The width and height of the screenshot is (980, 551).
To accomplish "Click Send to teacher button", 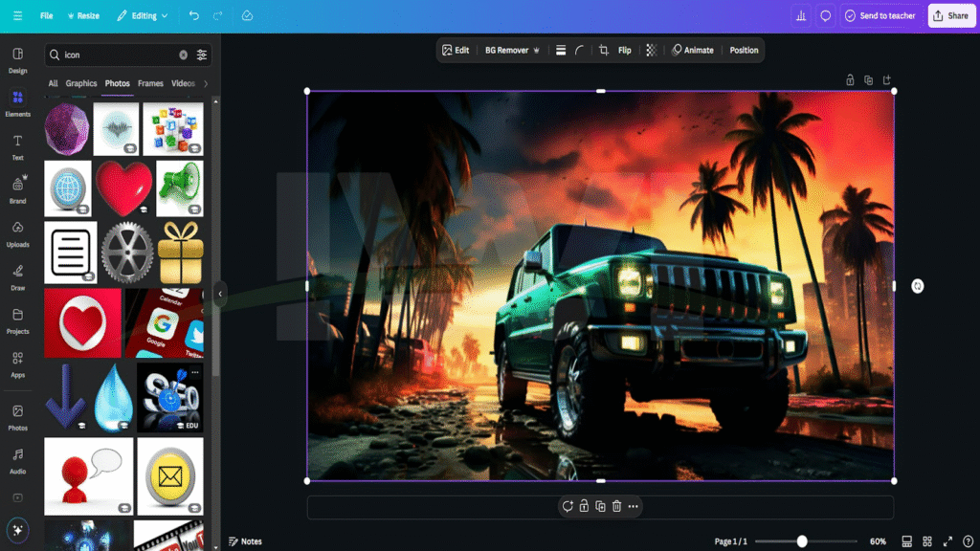I will pos(880,16).
